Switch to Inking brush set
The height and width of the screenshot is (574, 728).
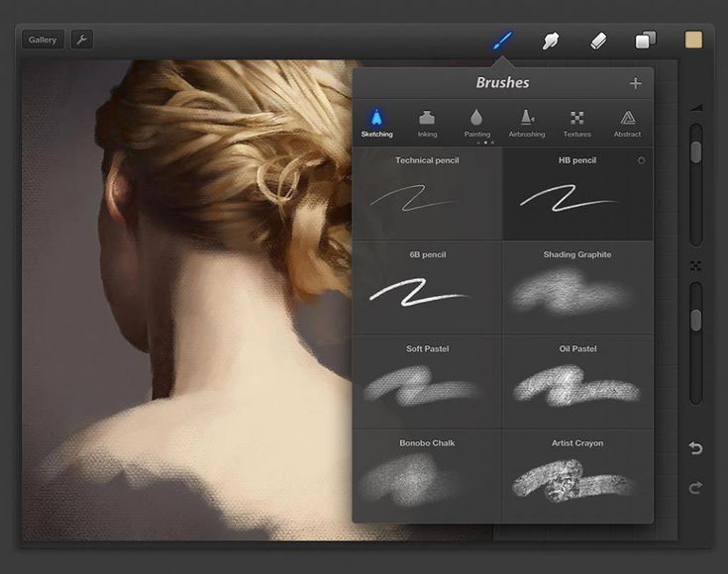coord(427,124)
